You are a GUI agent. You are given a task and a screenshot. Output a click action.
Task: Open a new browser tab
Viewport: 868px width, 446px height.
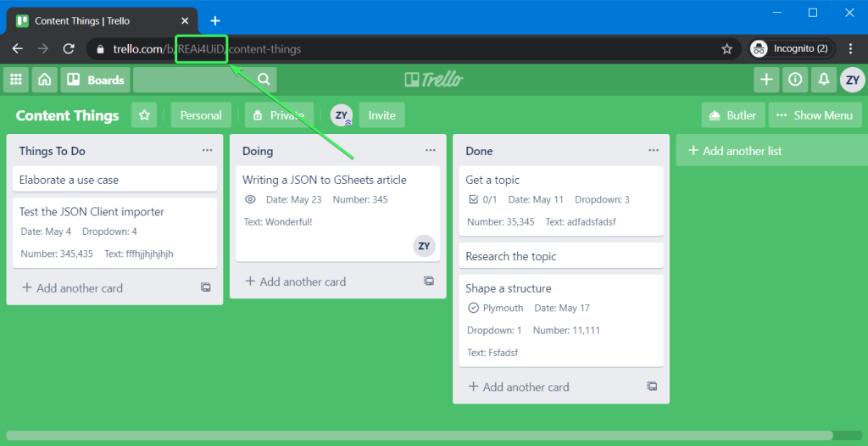(x=215, y=21)
